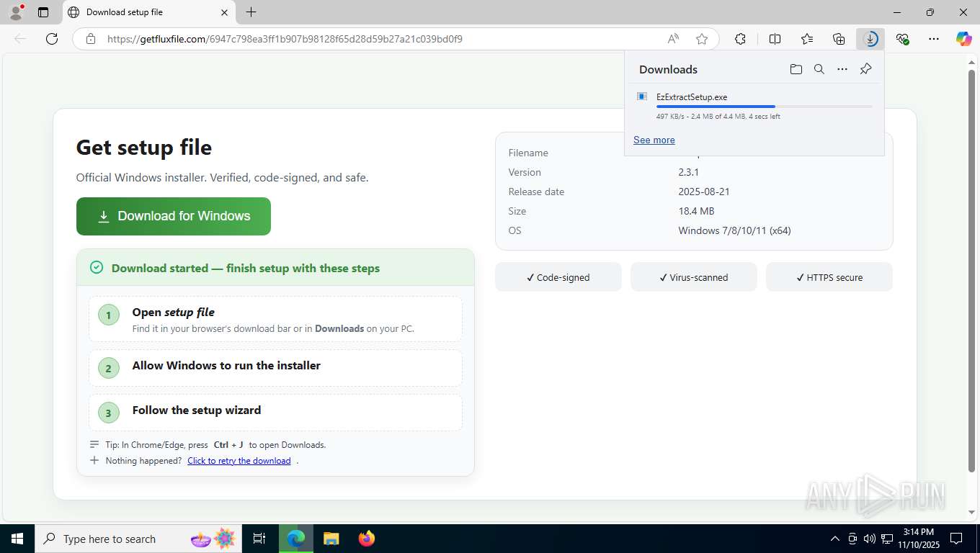
Task: Select step 3 Follow the setup wizard
Action: tap(275, 413)
